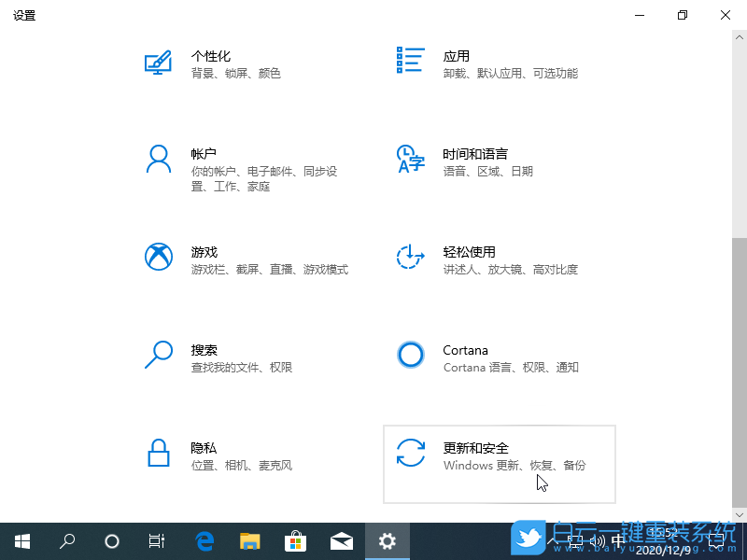Image resolution: width=747 pixels, height=560 pixels.
Task: Launch Microsoft Edge from the taskbar
Action: (204, 541)
